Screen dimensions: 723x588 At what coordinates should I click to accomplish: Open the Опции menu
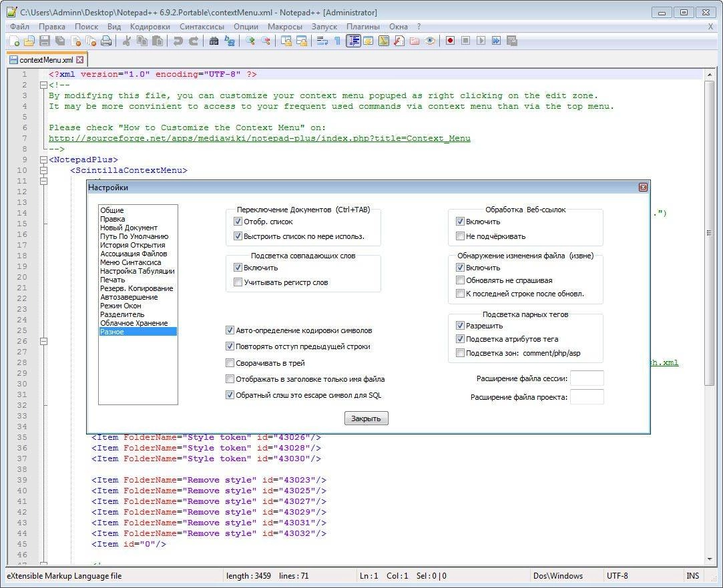coord(246,27)
